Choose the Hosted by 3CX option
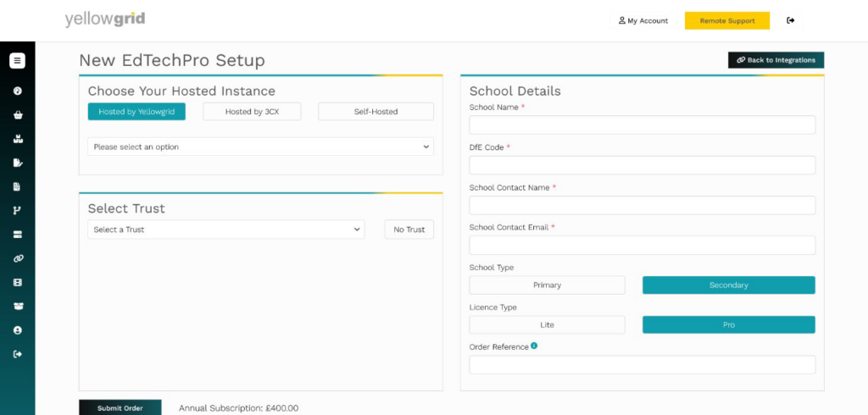The height and width of the screenshot is (415, 868). click(x=252, y=111)
